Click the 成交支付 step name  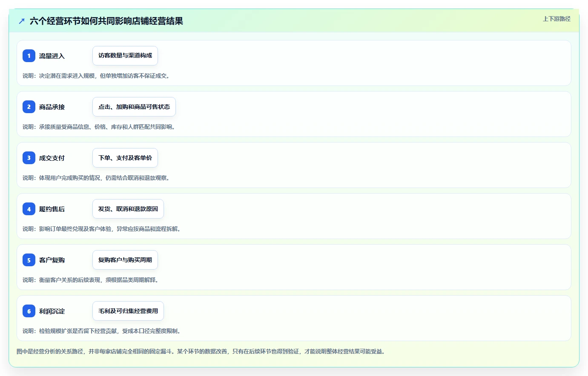52,158
